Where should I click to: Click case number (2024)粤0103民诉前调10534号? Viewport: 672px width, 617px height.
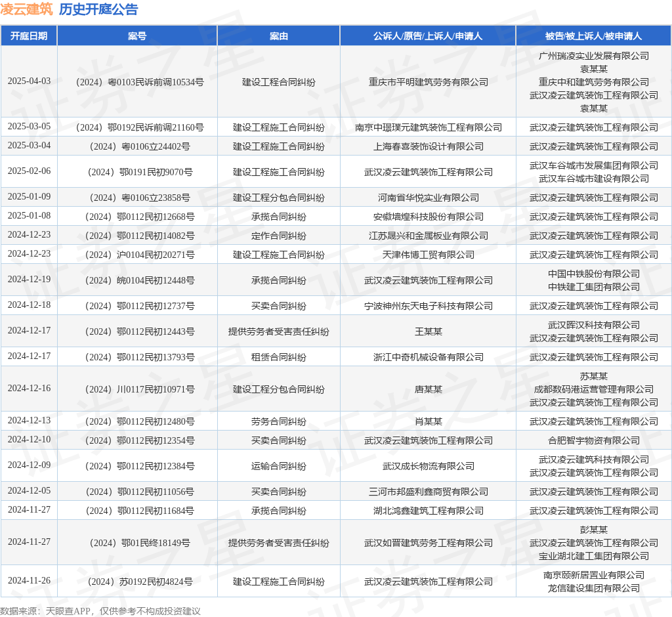pyautogui.click(x=137, y=82)
